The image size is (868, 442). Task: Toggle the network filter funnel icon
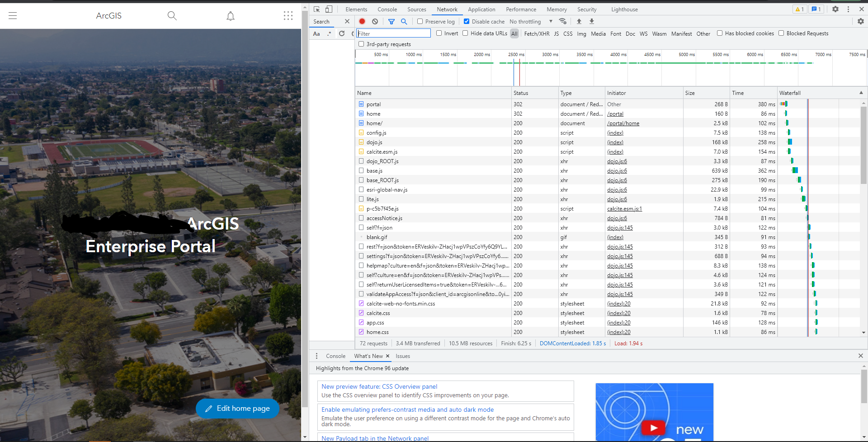(392, 21)
